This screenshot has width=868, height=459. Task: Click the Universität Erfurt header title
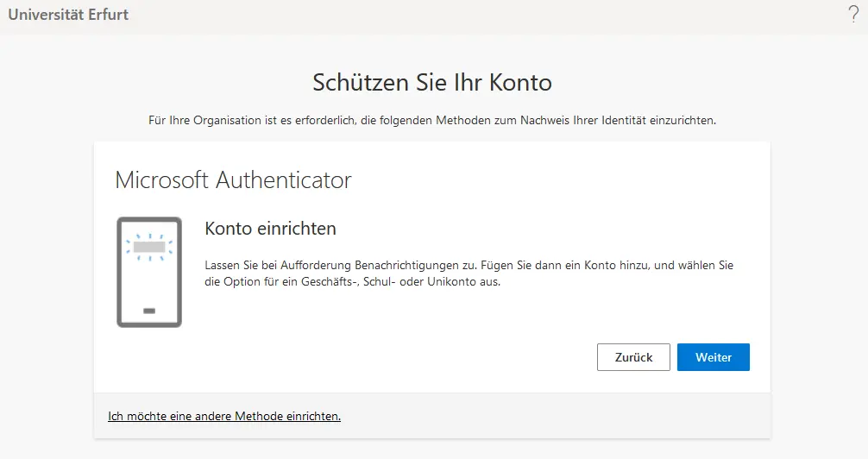[69, 14]
